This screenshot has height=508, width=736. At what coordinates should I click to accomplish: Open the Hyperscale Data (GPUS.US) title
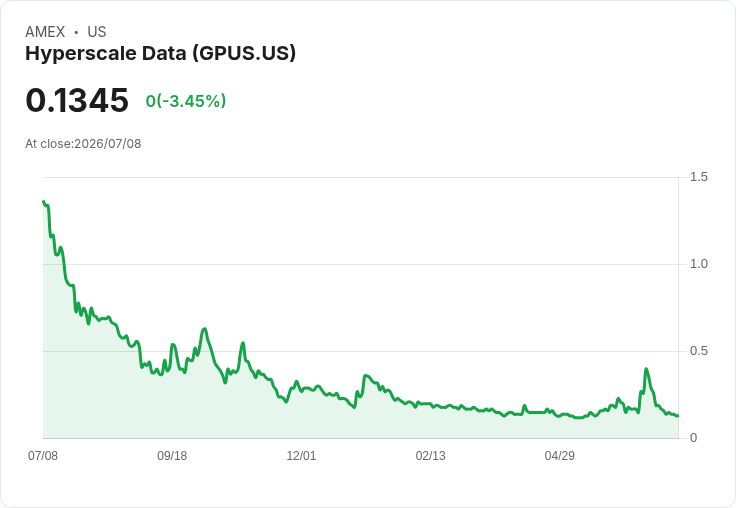[161, 53]
